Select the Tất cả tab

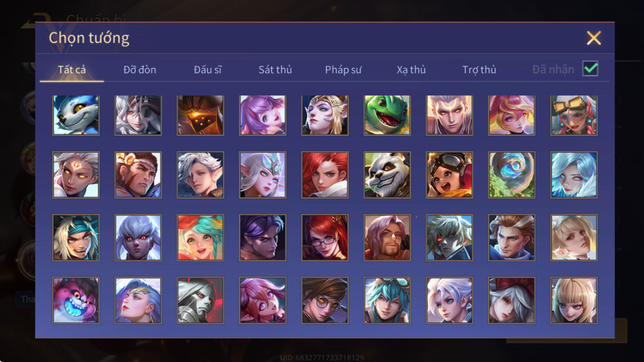tap(72, 70)
